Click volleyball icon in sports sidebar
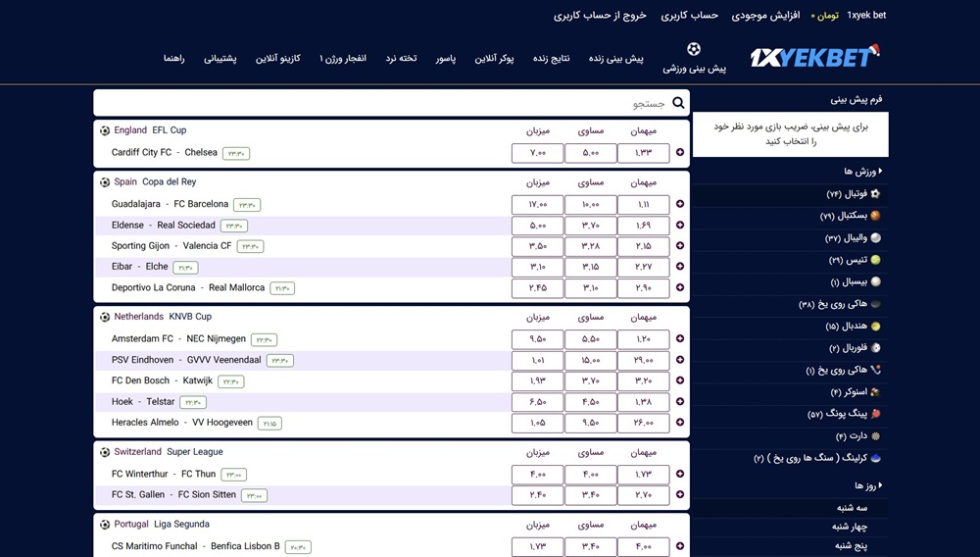980x557 pixels. pyautogui.click(x=875, y=237)
